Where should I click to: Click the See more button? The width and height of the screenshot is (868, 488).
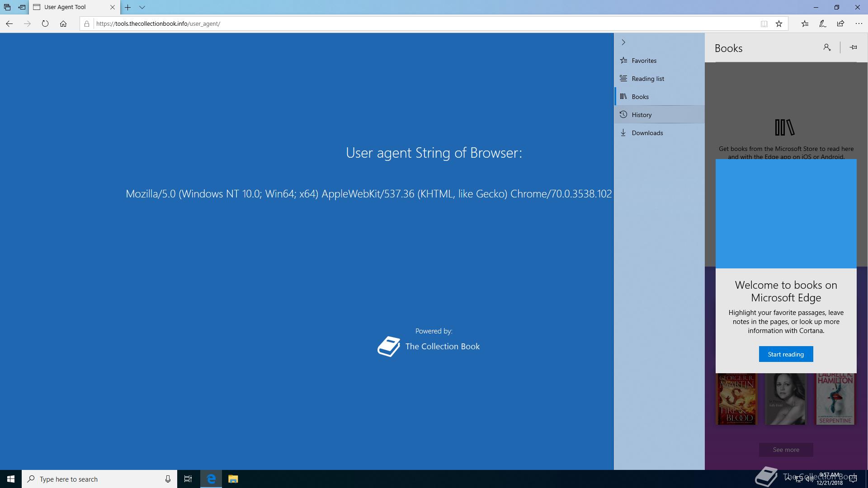pyautogui.click(x=786, y=450)
